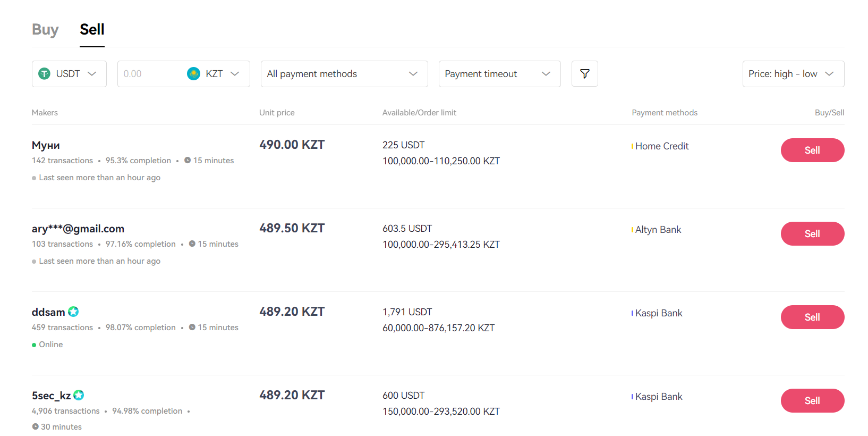
Task: Open the Payment timeout dropdown
Action: [499, 74]
